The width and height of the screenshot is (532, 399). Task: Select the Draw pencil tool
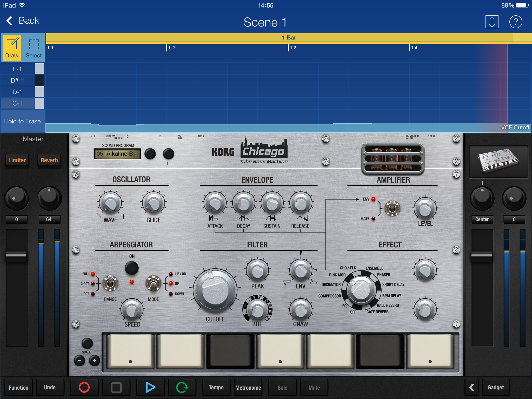(12, 48)
